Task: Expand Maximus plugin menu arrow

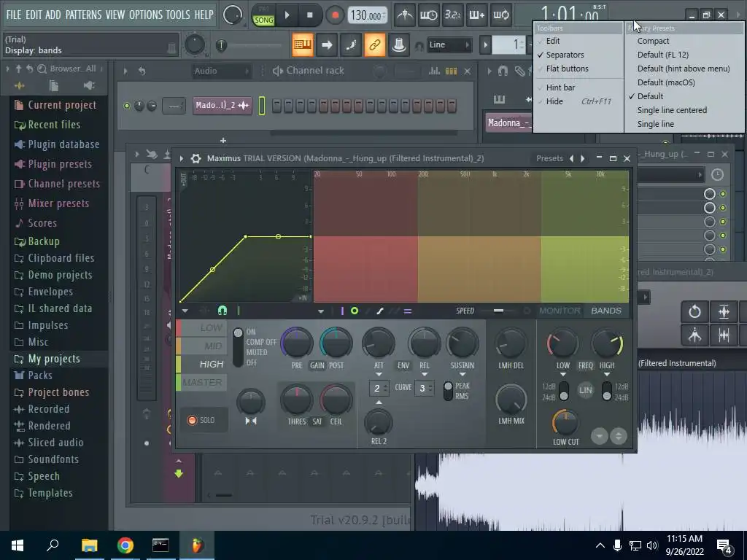Action: coord(182,158)
